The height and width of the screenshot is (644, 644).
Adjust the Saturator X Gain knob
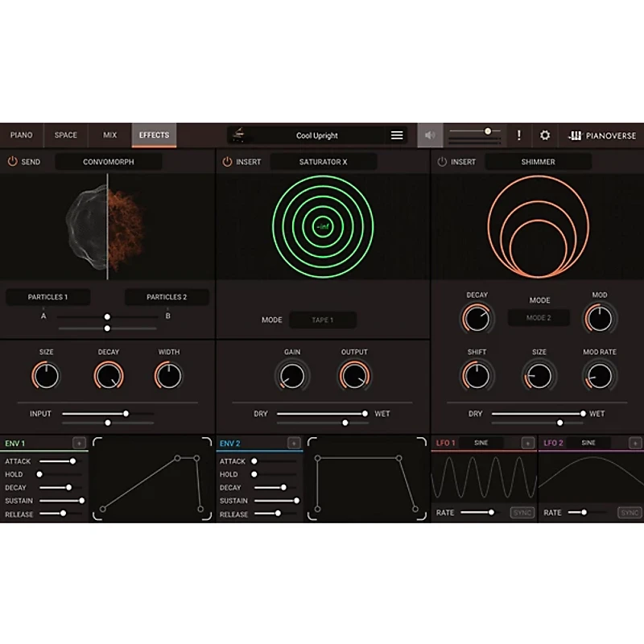291,374
